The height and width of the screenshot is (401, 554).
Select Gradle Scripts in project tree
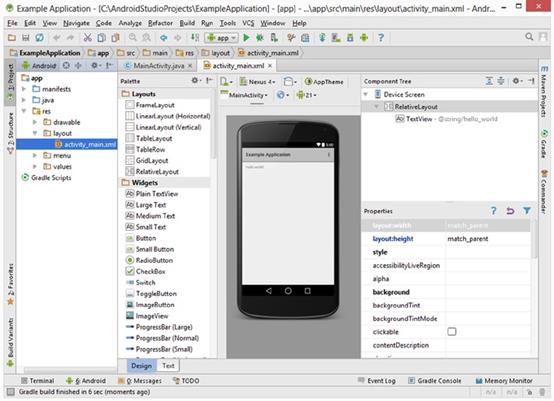click(x=47, y=177)
